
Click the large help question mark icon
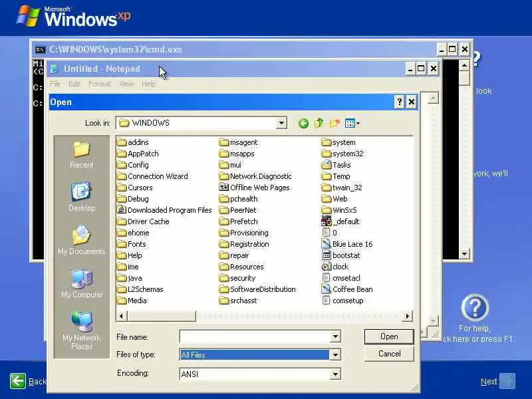[x=475, y=308]
